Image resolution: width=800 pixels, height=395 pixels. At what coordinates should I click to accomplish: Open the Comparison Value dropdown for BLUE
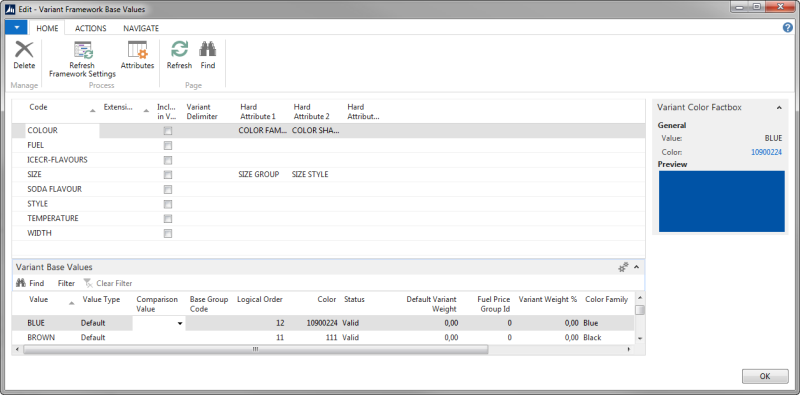point(180,323)
